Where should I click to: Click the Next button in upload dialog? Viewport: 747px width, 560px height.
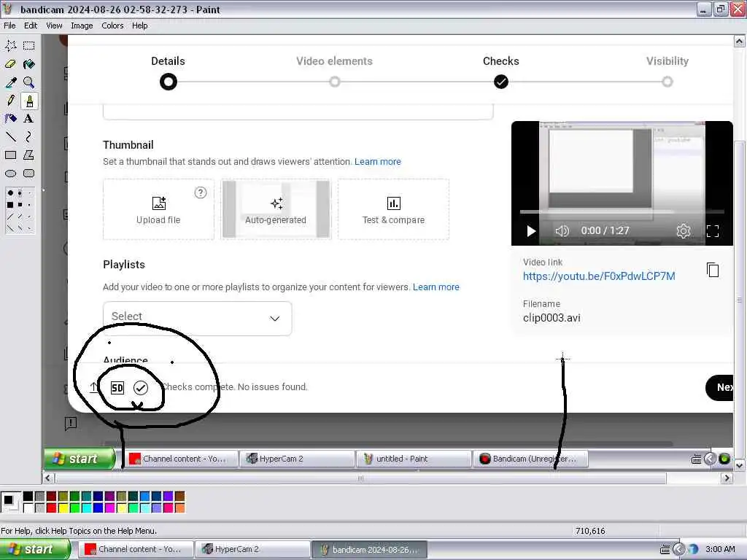(720, 388)
